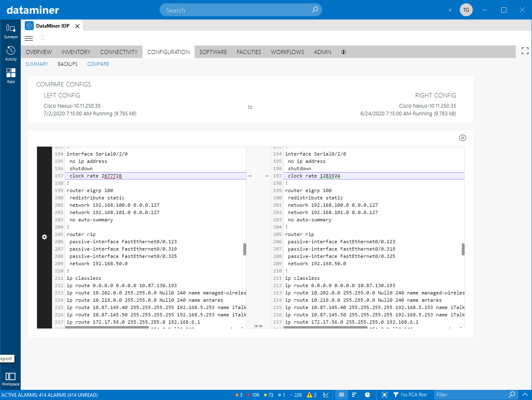
Task: Click the orange alarm count 3
Action: [239, 395]
